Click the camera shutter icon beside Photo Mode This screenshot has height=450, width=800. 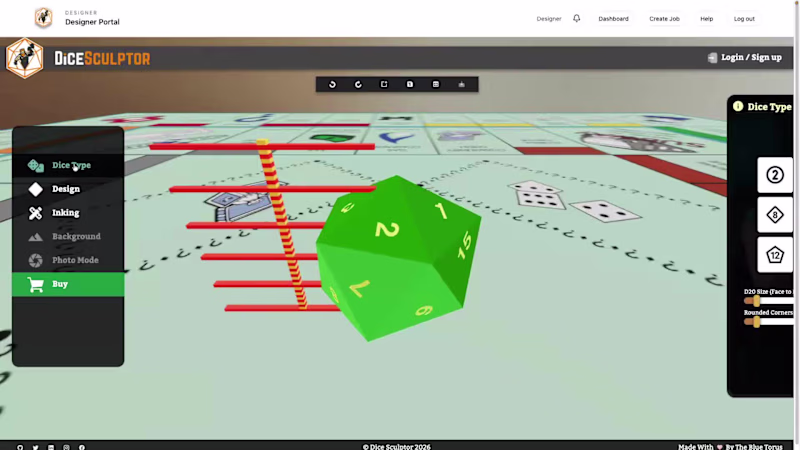coord(36,260)
